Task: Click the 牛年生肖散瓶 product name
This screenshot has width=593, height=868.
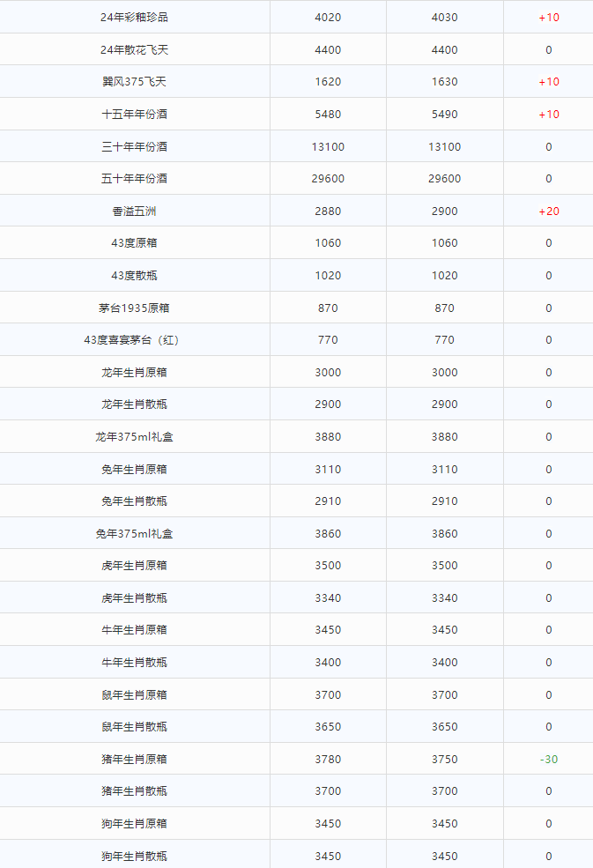Action: tap(134, 663)
